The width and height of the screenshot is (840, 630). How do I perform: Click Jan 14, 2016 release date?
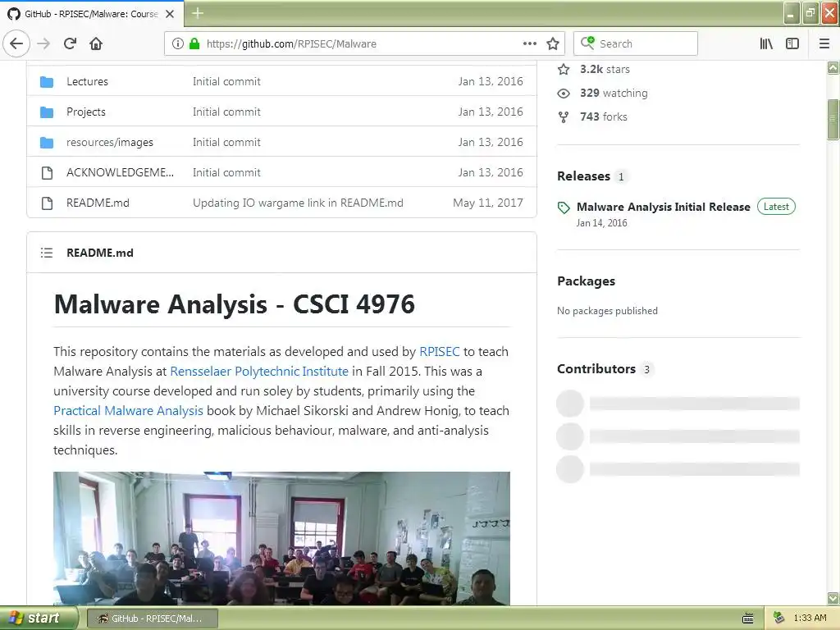click(601, 223)
